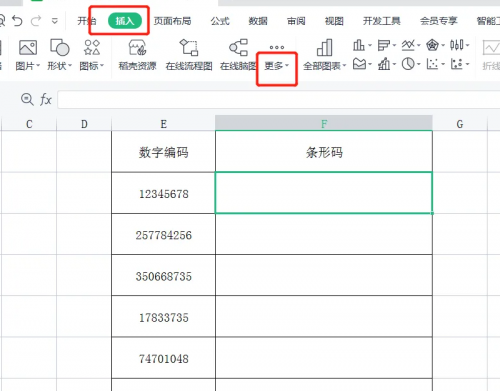Screen dimensions: 500x391
Task: Click the formula bar input field
Action: tap(279, 99)
